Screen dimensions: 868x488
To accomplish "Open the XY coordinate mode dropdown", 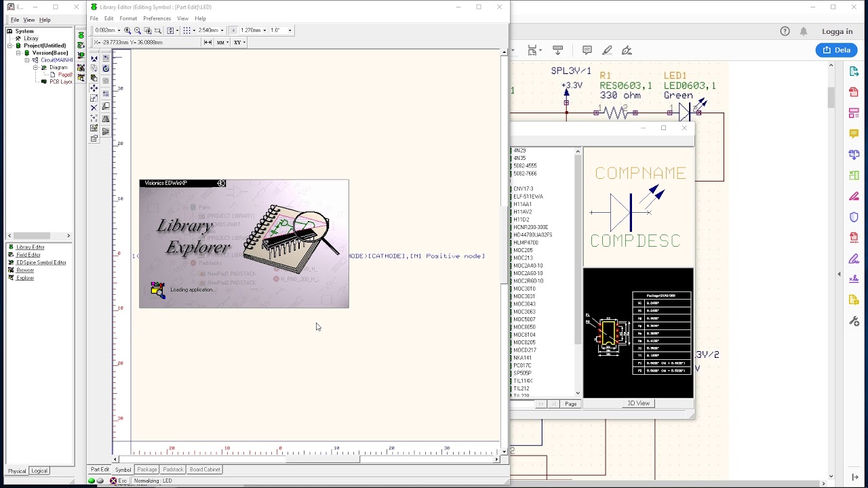I will [x=244, y=42].
